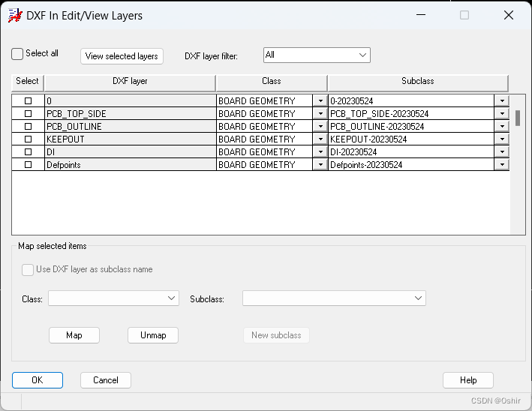This screenshot has width=532, height=411.
Task: Open Subclass combo box in Map selected items
Action: click(334, 298)
